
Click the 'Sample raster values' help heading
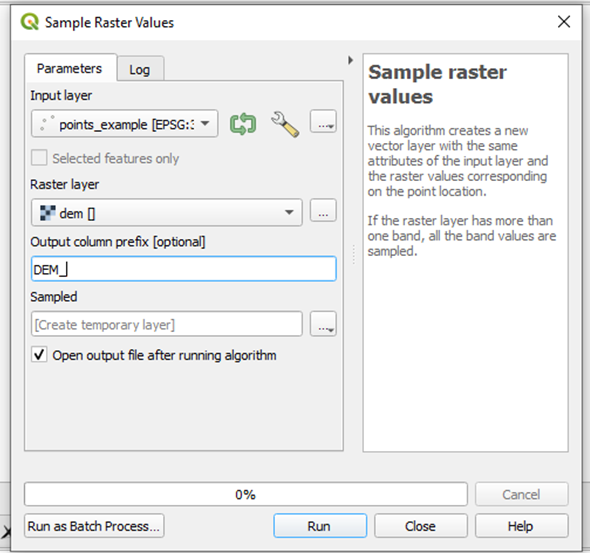(x=438, y=84)
